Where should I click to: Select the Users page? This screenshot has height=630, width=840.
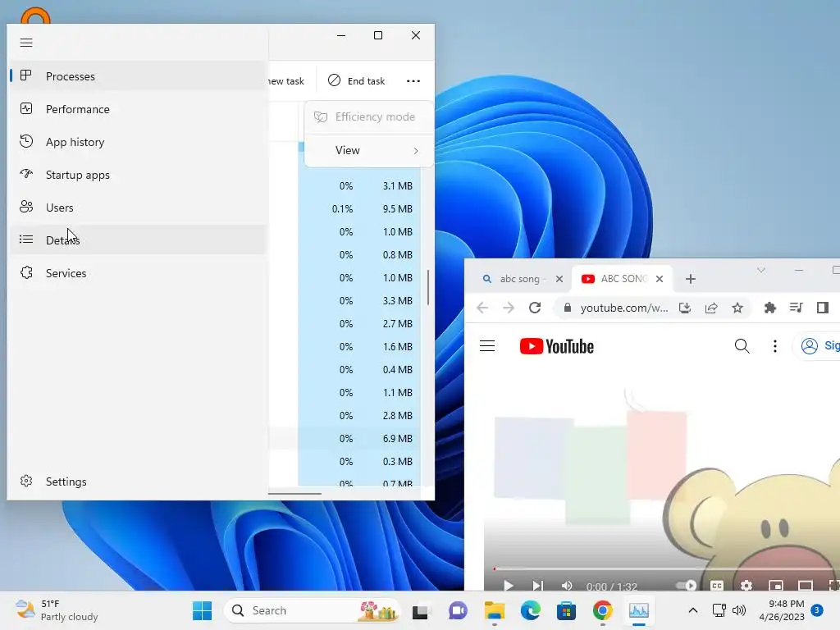138,208
